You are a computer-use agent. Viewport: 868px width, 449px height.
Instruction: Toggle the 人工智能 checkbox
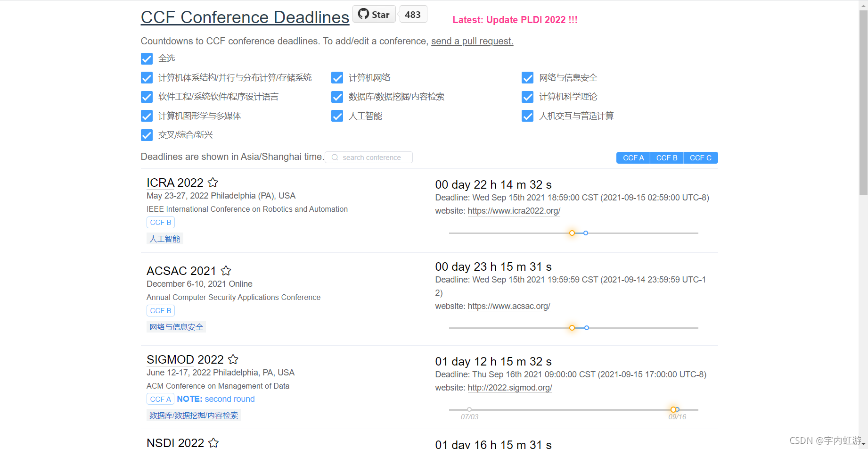(337, 116)
